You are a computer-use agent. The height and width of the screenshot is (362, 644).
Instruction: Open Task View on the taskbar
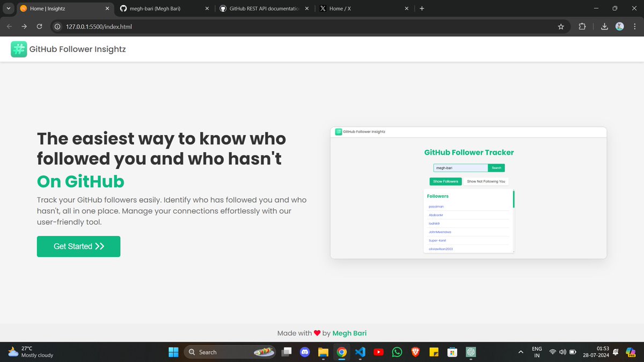[x=287, y=352]
